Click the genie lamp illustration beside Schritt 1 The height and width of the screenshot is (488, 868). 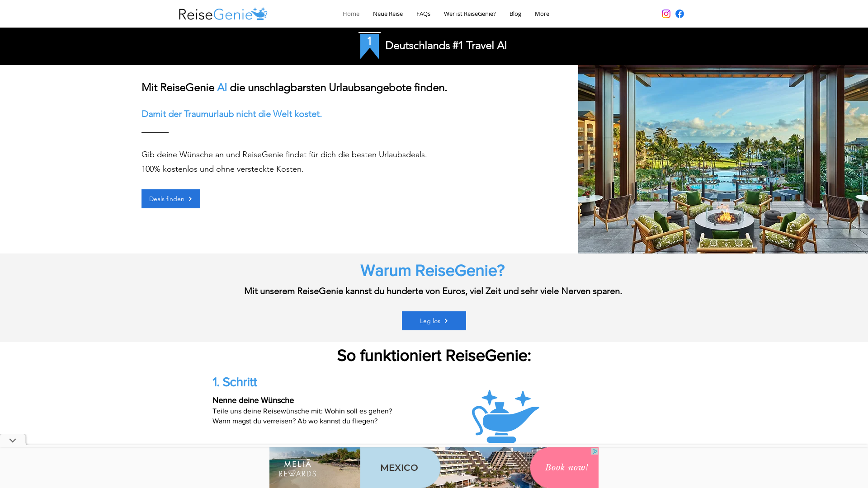505,416
